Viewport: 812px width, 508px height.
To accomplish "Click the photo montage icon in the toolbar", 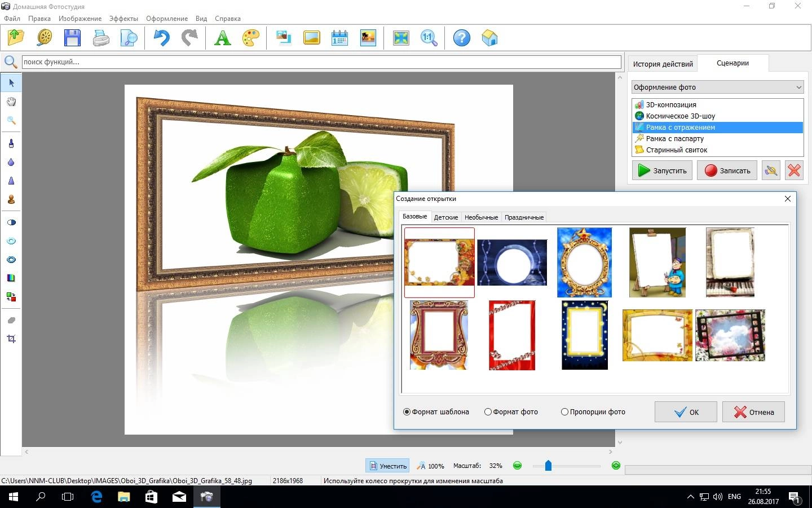I will coord(284,38).
